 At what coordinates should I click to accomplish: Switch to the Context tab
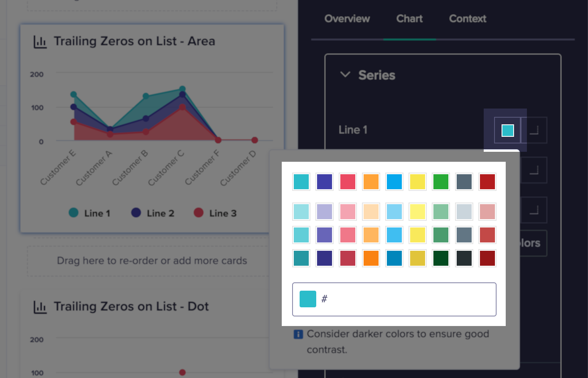pyautogui.click(x=467, y=18)
